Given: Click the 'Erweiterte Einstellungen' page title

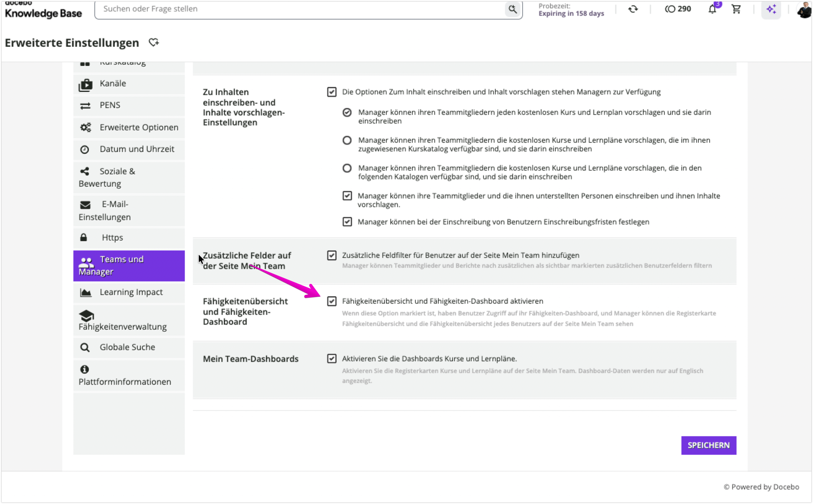Looking at the screenshot, I should coord(72,43).
